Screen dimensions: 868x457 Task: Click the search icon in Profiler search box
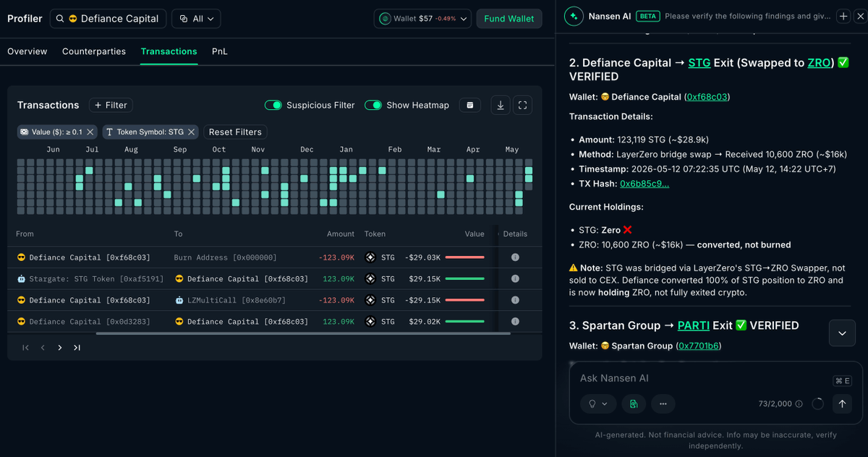(x=60, y=19)
